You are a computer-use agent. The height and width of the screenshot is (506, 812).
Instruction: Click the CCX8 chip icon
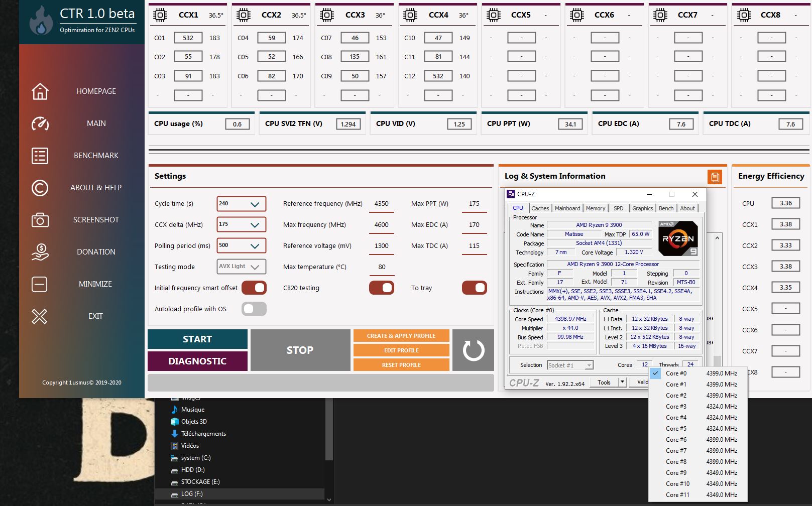[744, 15]
